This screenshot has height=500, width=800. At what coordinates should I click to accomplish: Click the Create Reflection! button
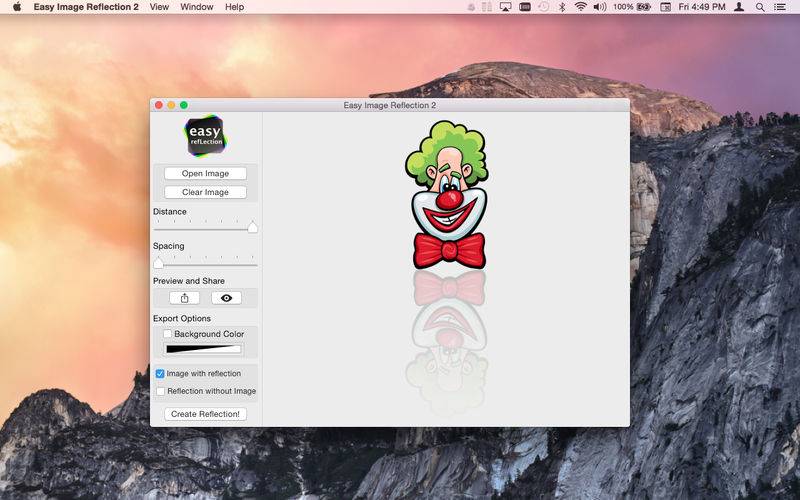click(x=205, y=414)
